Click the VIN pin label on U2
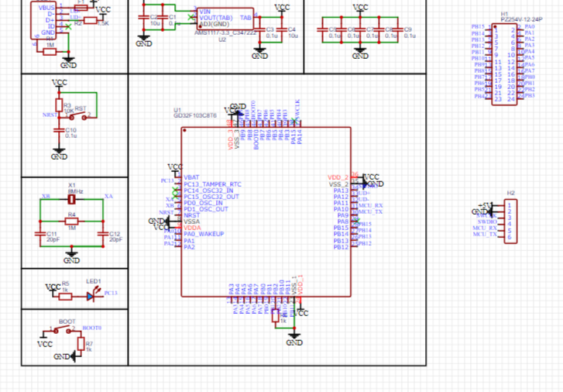563x392 pixels. click(x=204, y=12)
